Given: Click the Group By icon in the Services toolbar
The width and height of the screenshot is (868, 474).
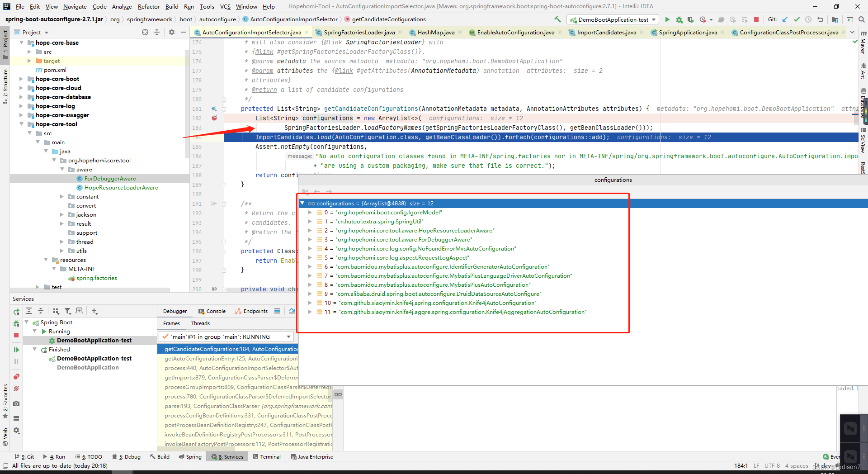Looking at the screenshot, I should click(x=56, y=311).
